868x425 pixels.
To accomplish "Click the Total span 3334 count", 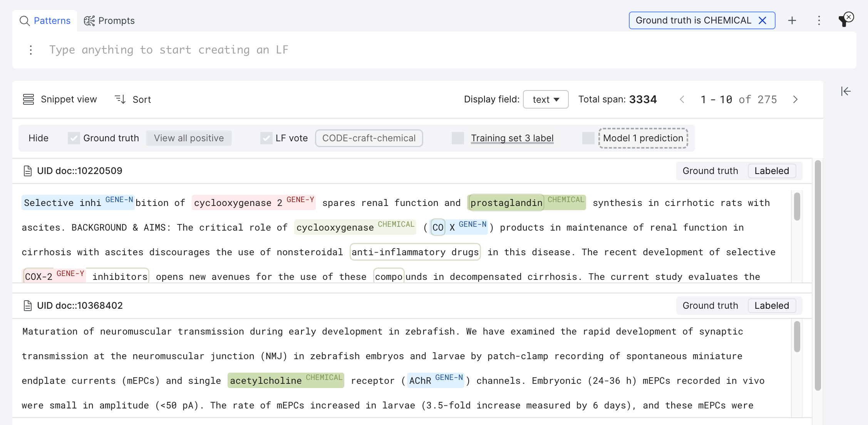I will tap(617, 99).
